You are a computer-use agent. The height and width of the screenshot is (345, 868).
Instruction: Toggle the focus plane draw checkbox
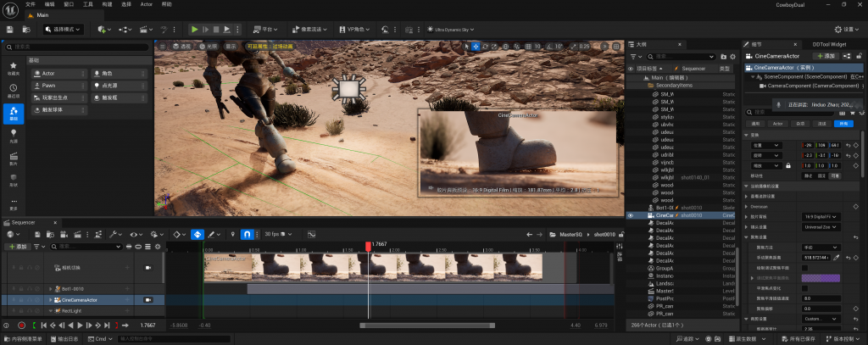coord(804,267)
